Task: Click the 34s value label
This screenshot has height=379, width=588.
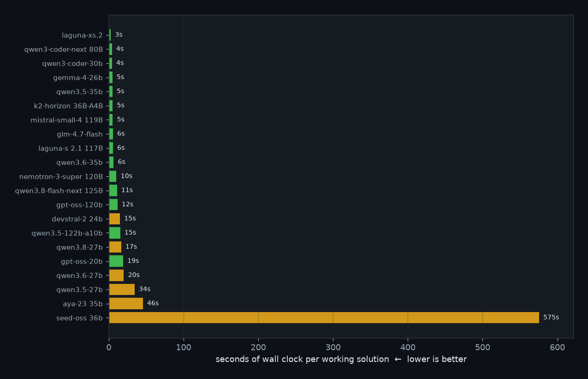Action: tap(145, 289)
